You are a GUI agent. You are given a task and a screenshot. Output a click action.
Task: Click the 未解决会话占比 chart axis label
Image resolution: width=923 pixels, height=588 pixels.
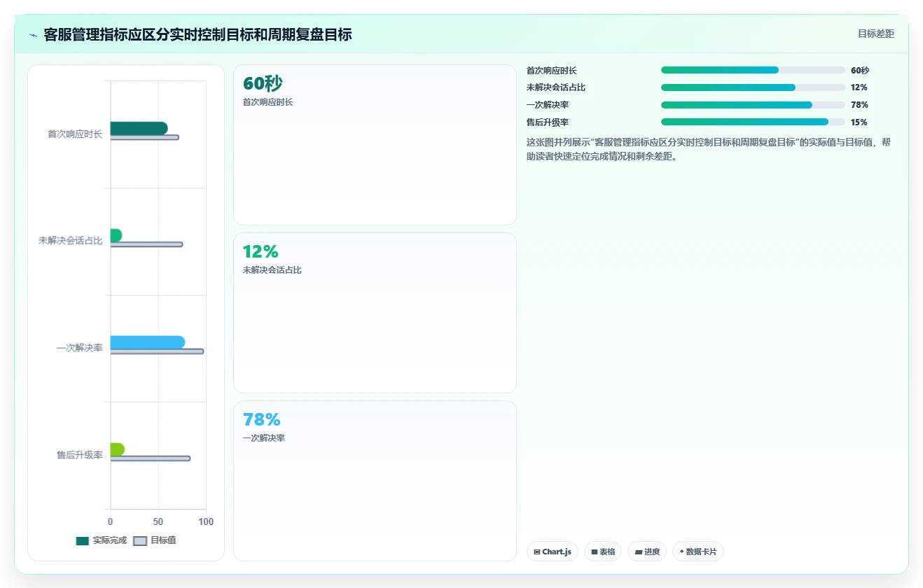tap(71, 241)
